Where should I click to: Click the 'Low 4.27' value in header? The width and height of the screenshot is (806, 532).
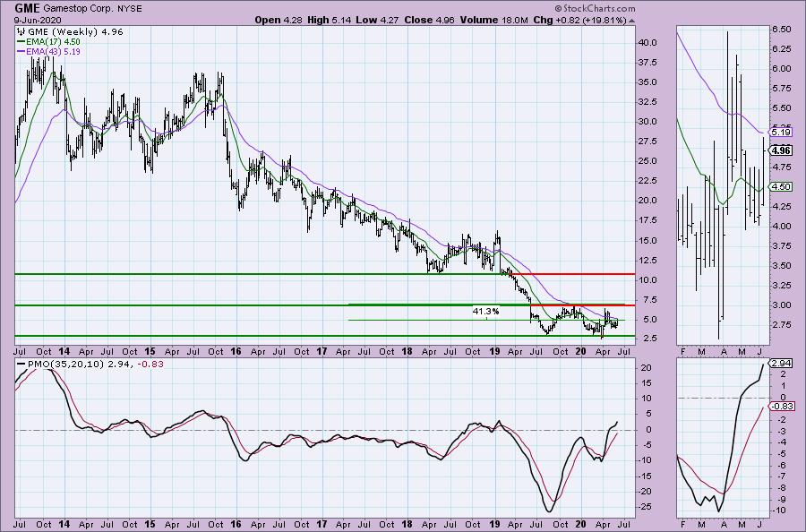coord(378,20)
